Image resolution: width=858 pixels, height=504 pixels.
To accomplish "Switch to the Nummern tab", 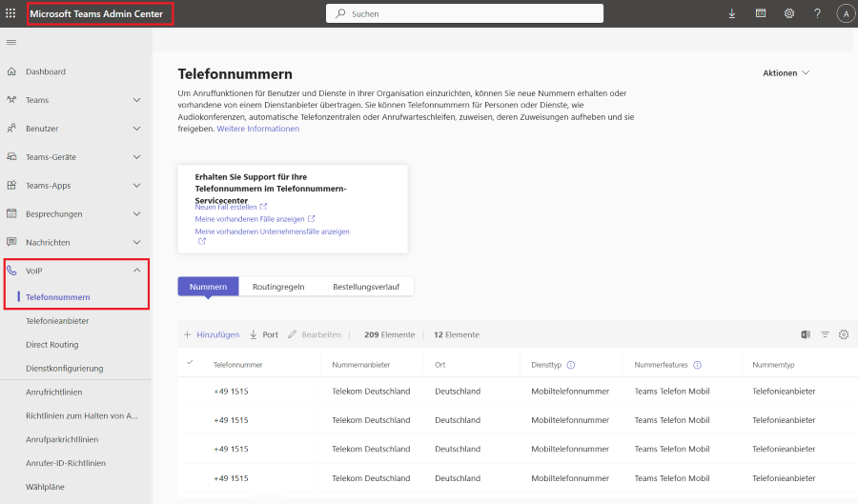I will pyautogui.click(x=208, y=287).
